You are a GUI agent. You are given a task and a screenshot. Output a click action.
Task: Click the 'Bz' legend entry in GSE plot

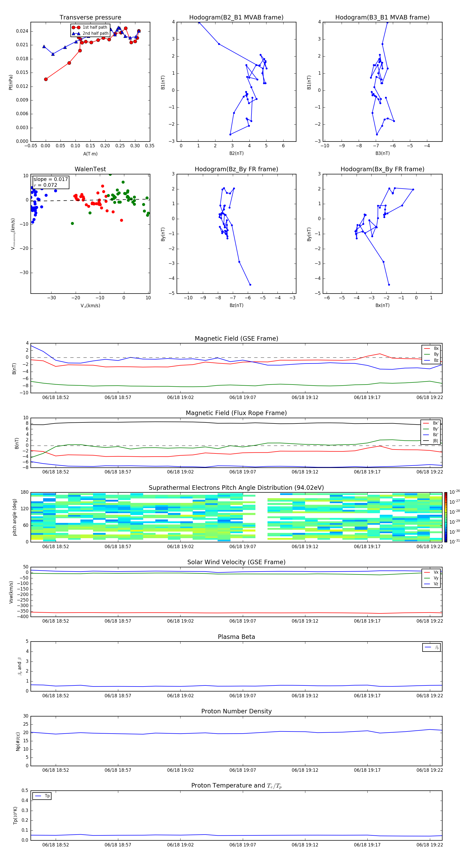pos(431,360)
